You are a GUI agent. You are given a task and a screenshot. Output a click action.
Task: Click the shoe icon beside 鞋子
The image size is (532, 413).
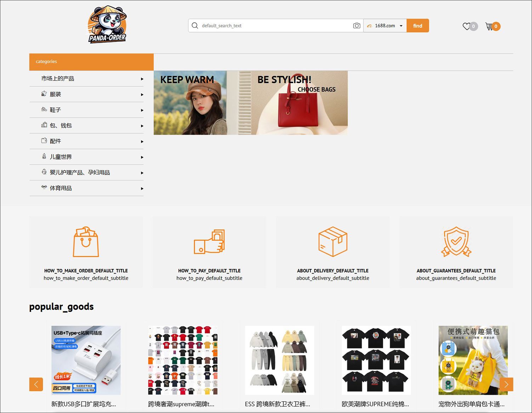click(x=44, y=109)
